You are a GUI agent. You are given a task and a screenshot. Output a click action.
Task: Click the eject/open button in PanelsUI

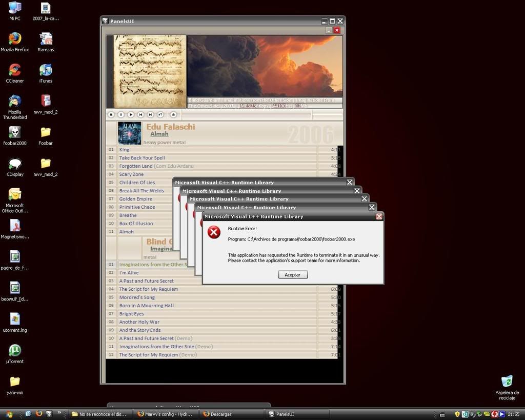click(173, 114)
